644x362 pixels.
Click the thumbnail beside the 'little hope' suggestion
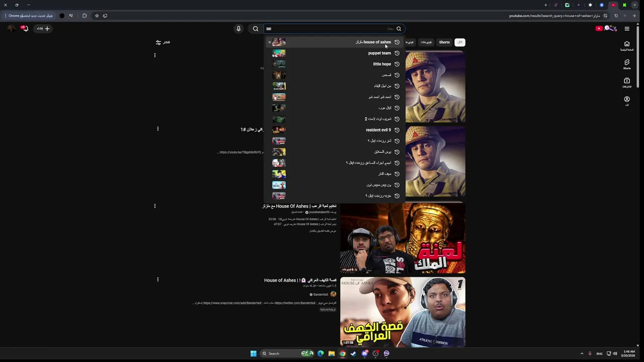[279, 64]
